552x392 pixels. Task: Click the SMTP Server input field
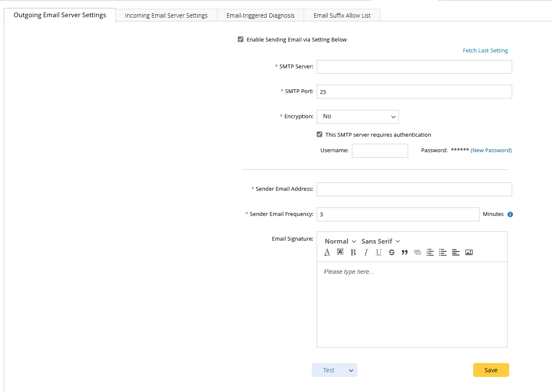[414, 67]
